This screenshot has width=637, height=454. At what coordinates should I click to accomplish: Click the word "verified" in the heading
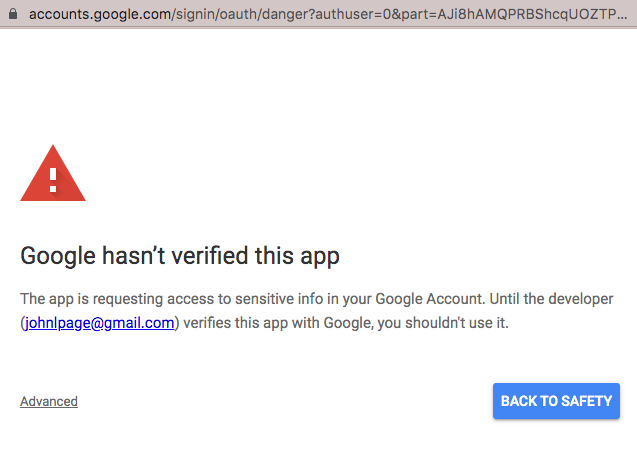coord(210,255)
